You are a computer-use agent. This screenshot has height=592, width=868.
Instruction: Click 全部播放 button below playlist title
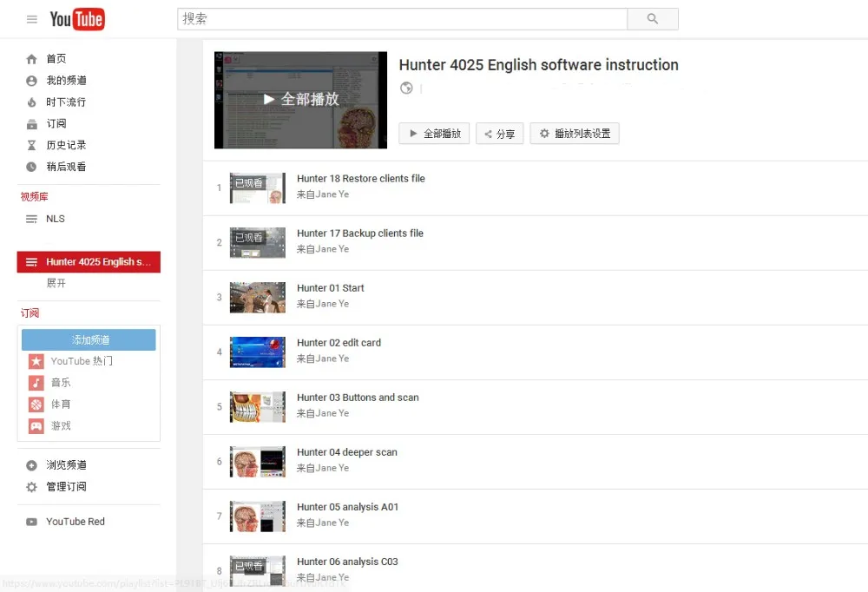[434, 134]
